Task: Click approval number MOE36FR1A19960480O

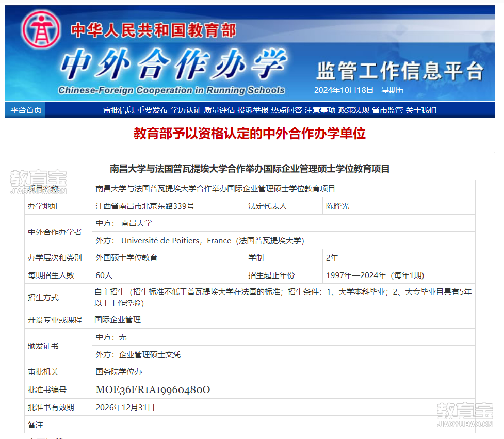Action: [x=153, y=389]
